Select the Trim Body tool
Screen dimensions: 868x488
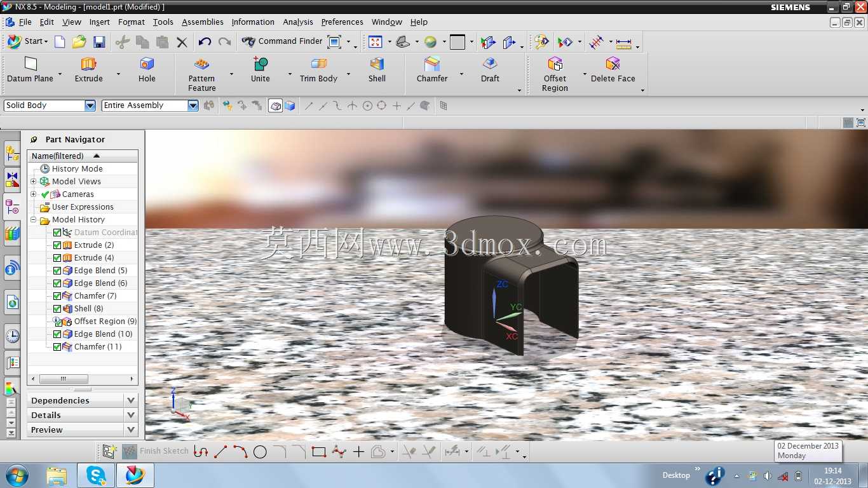[318, 70]
